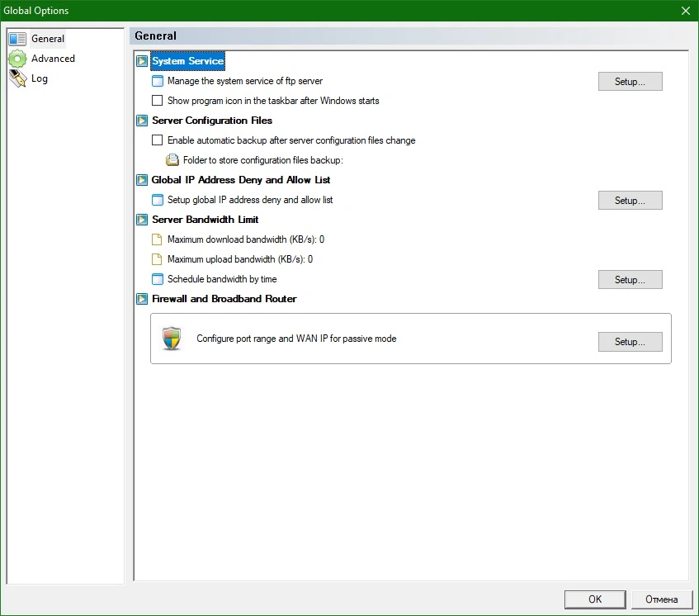Collapse the Server Configuration Files section arrow
The image size is (699, 616).
pyautogui.click(x=142, y=121)
